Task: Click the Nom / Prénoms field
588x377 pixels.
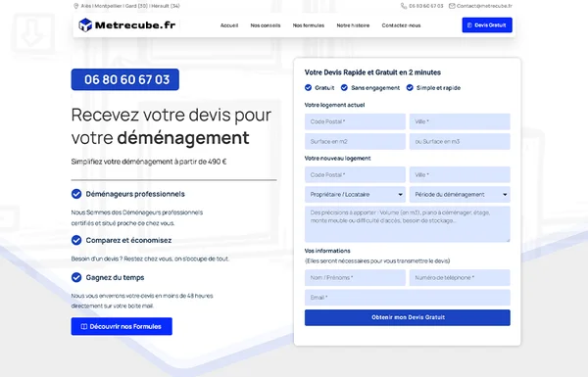Action: [x=355, y=278]
